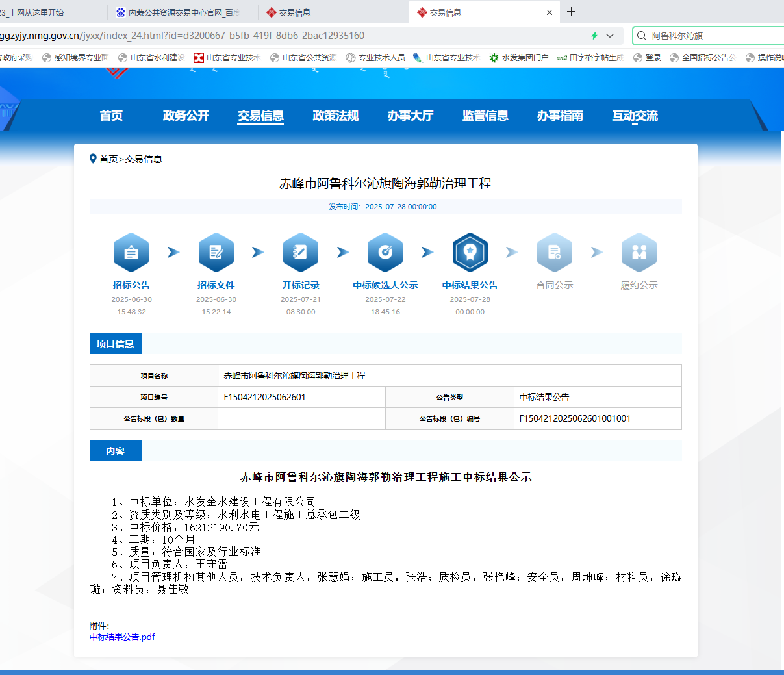Expand the address bar dropdown chevron
Image resolution: width=784 pixels, height=675 pixels.
(x=610, y=36)
